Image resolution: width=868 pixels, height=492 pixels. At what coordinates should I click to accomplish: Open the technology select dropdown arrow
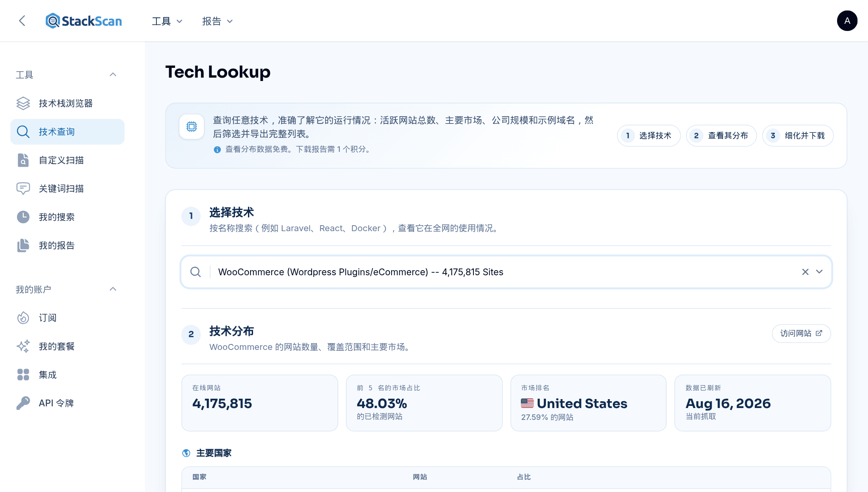[x=819, y=272]
